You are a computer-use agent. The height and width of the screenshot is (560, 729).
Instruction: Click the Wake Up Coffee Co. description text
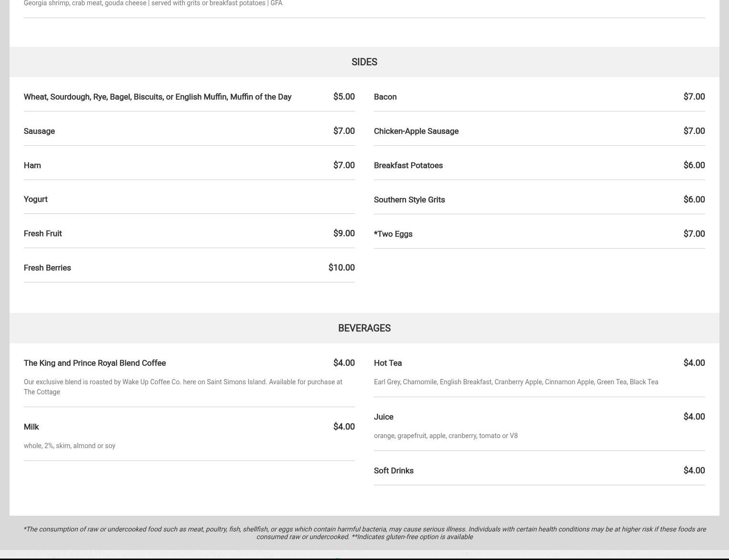coord(183,387)
